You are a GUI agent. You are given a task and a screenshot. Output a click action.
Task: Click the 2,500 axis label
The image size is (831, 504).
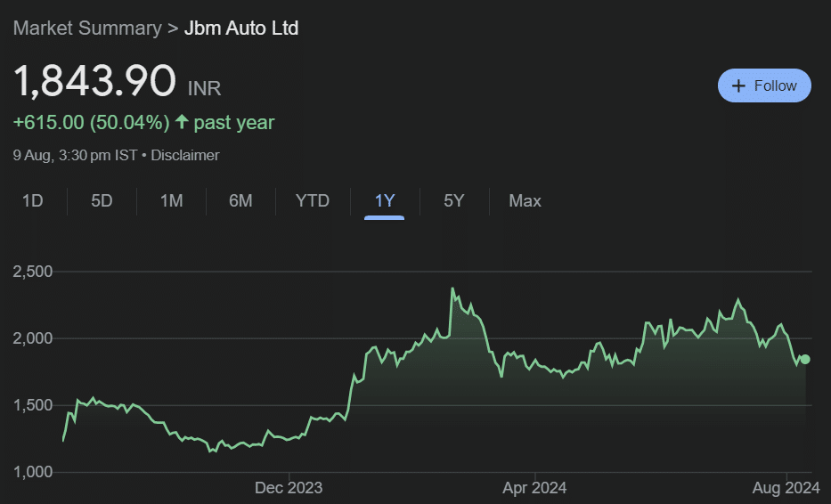pyautogui.click(x=33, y=272)
